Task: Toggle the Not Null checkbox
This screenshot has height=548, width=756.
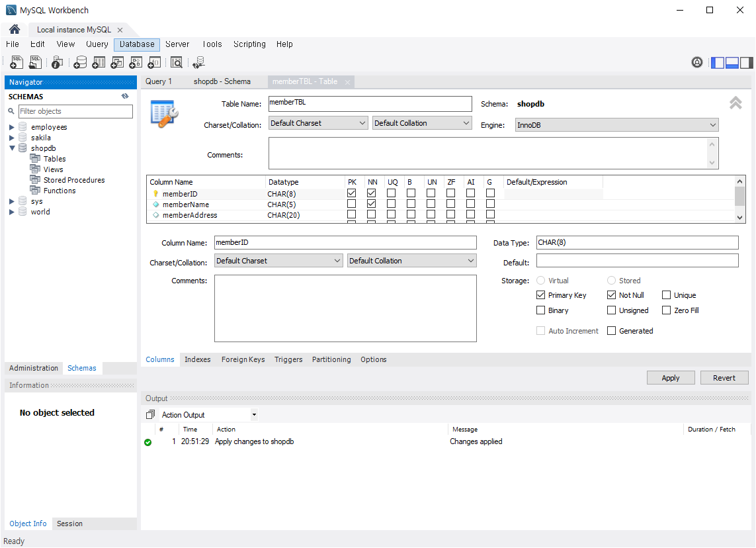Action: tap(611, 295)
